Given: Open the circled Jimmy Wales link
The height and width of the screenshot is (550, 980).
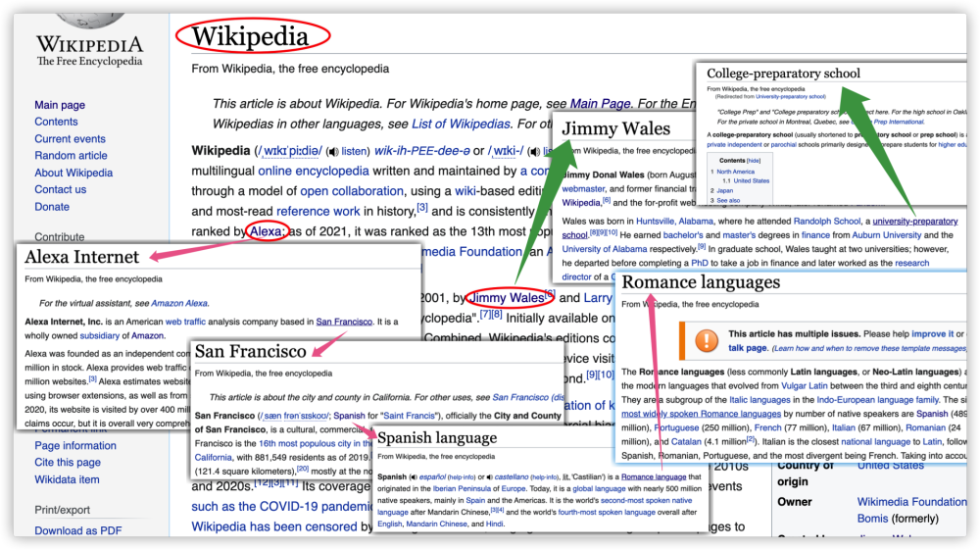Looking at the screenshot, I should (x=507, y=298).
